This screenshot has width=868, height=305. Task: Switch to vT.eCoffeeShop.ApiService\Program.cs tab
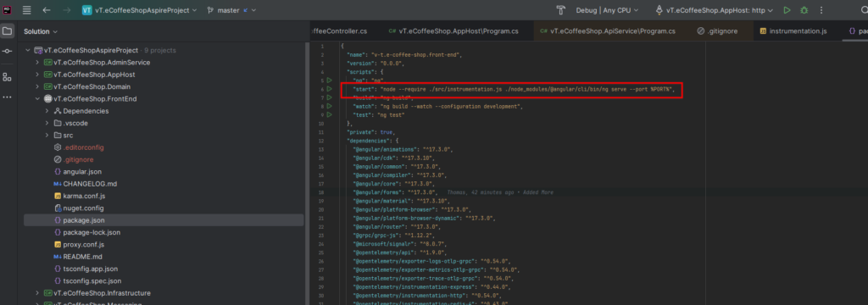click(x=608, y=31)
